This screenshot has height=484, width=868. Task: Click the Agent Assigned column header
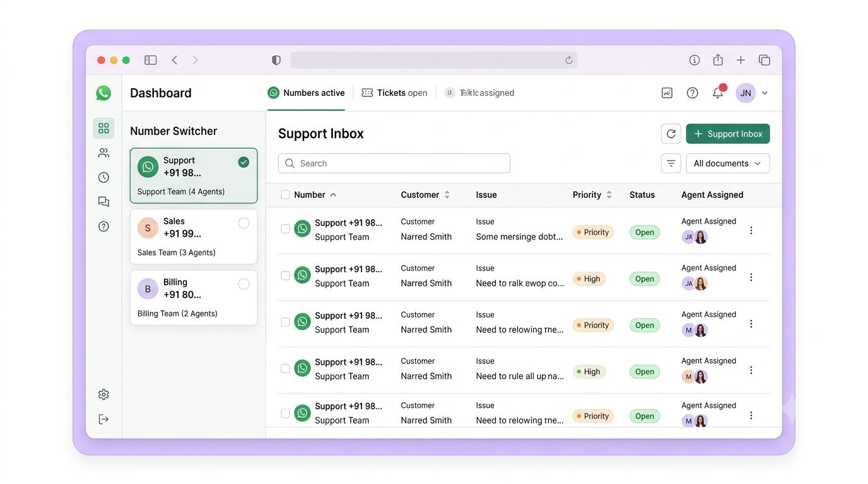click(x=712, y=195)
